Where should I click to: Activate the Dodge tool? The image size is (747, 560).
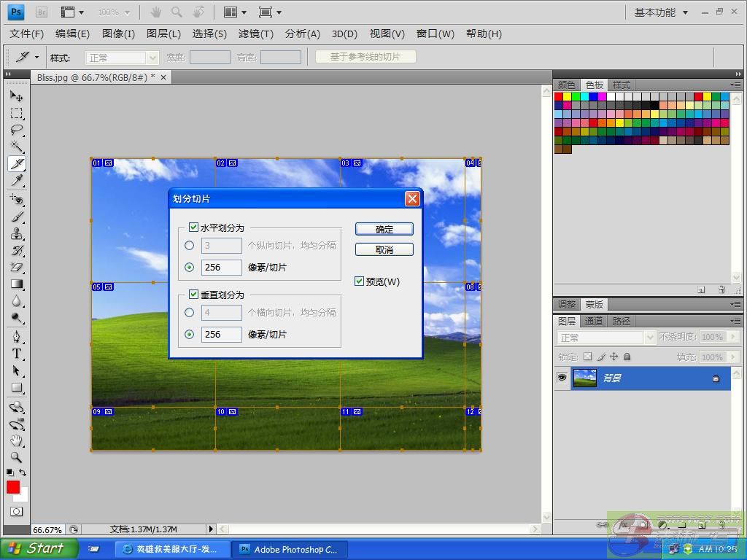[x=17, y=318]
